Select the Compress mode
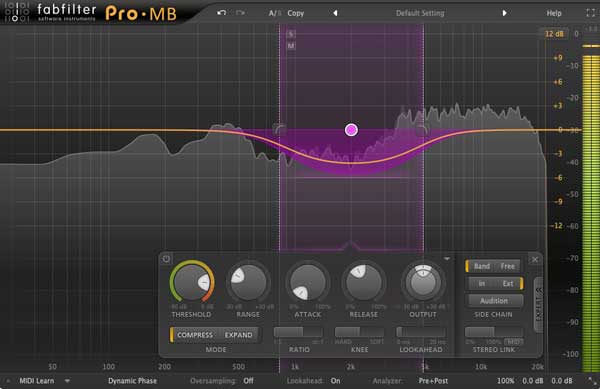Image resolution: width=600 pixels, height=389 pixels. click(x=195, y=335)
